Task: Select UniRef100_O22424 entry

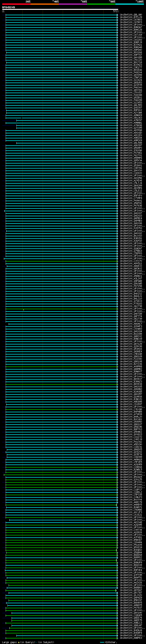Action: pyautogui.click(x=131, y=80)
